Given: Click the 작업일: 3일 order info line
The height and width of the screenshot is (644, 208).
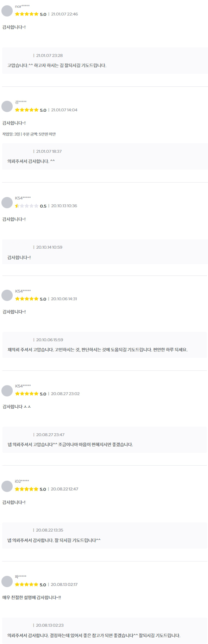Looking at the screenshot, I should pyautogui.click(x=29, y=134).
